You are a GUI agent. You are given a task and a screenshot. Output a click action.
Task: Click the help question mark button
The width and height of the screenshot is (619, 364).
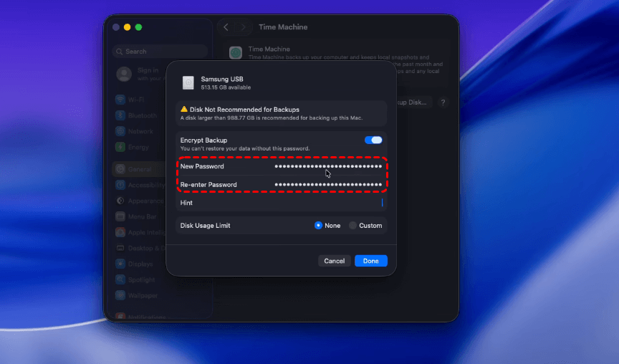click(x=443, y=103)
